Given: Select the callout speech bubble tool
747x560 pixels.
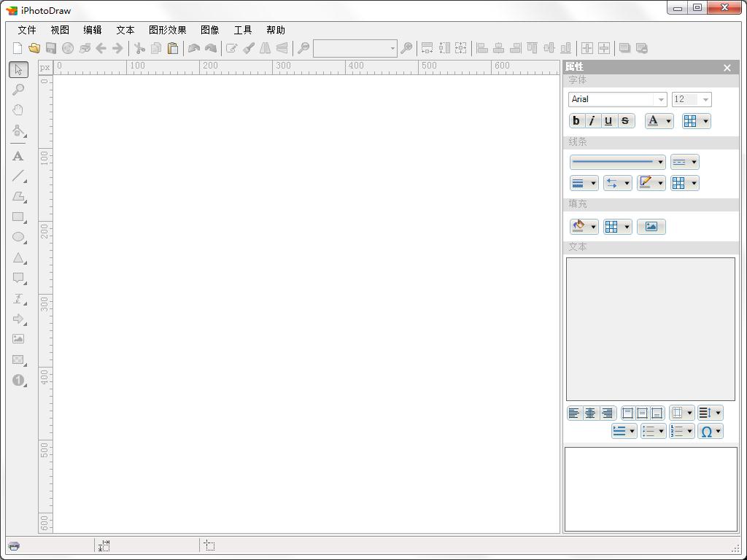Looking at the screenshot, I should [x=18, y=279].
